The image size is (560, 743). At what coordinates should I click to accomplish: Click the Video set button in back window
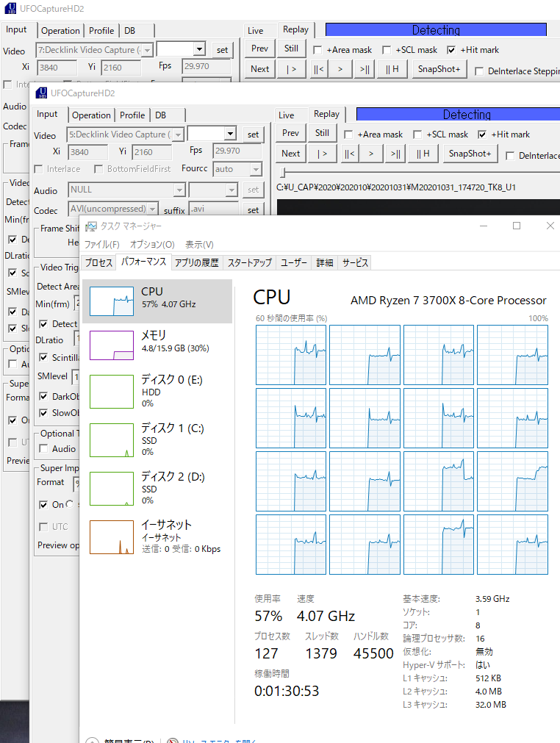click(222, 50)
